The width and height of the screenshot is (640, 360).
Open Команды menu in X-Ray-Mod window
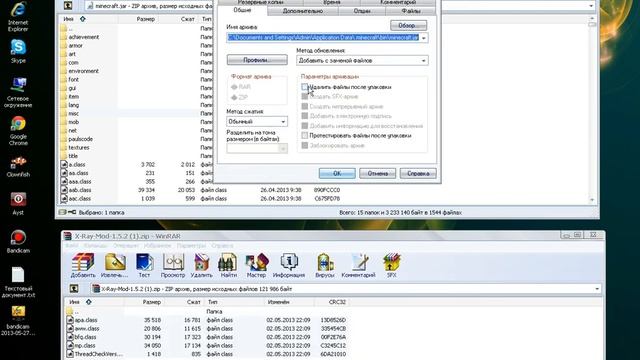pyautogui.click(x=95, y=246)
